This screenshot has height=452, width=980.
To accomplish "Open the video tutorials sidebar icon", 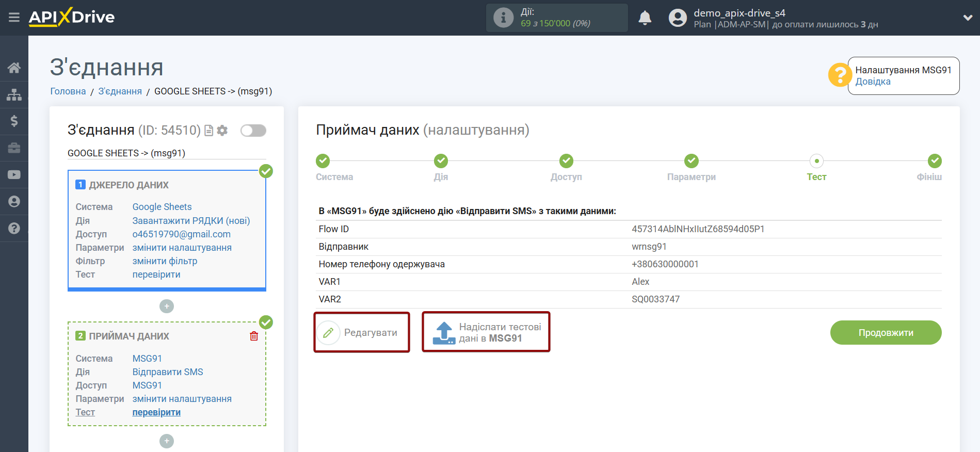I will pos(14,175).
